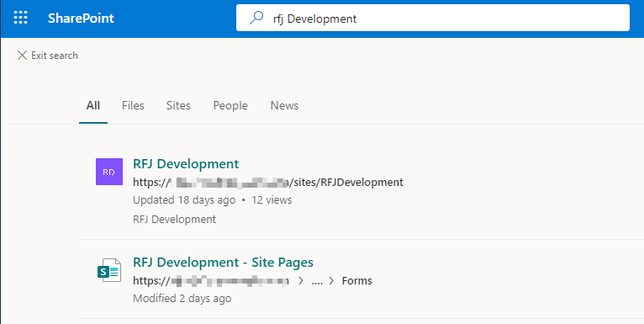Click the magnifier search icon
This screenshot has height=324, width=644.
point(256,18)
